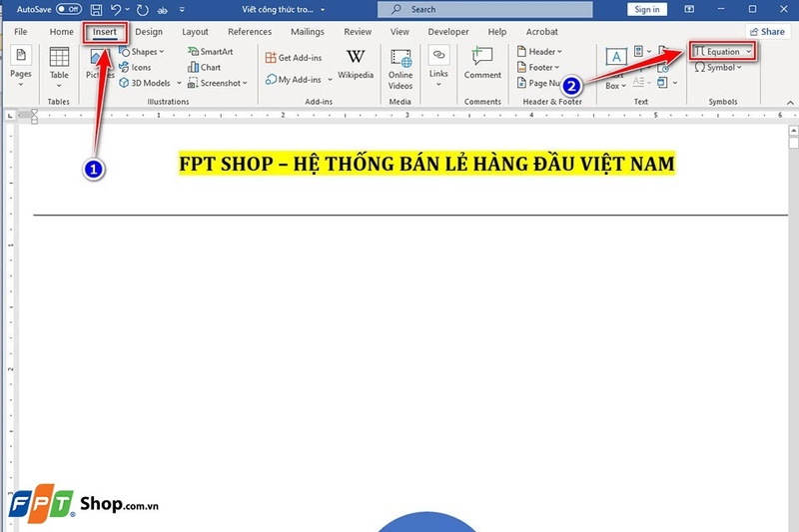The image size is (799, 532).
Task: Open the File tab
Action: click(x=21, y=32)
